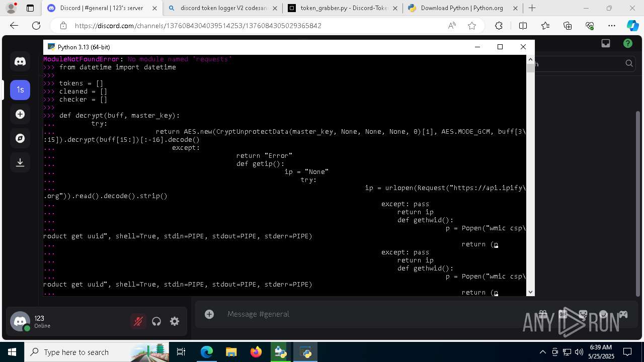Open the Windows Start menu

point(12,352)
